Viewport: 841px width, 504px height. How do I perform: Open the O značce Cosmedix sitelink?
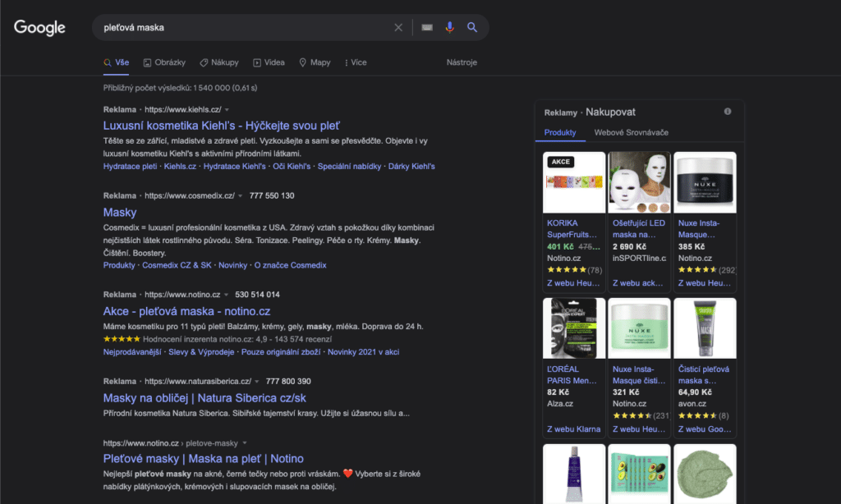(290, 265)
